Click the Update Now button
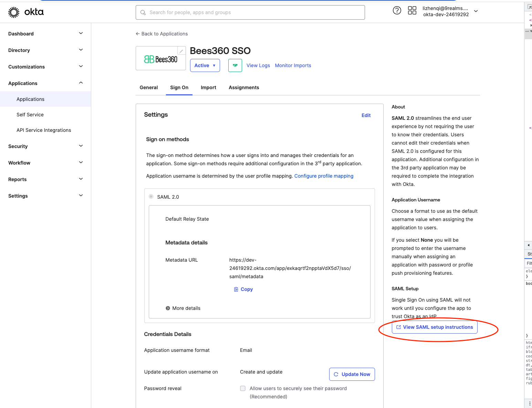The height and width of the screenshot is (408, 532). [x=352, y=374]
